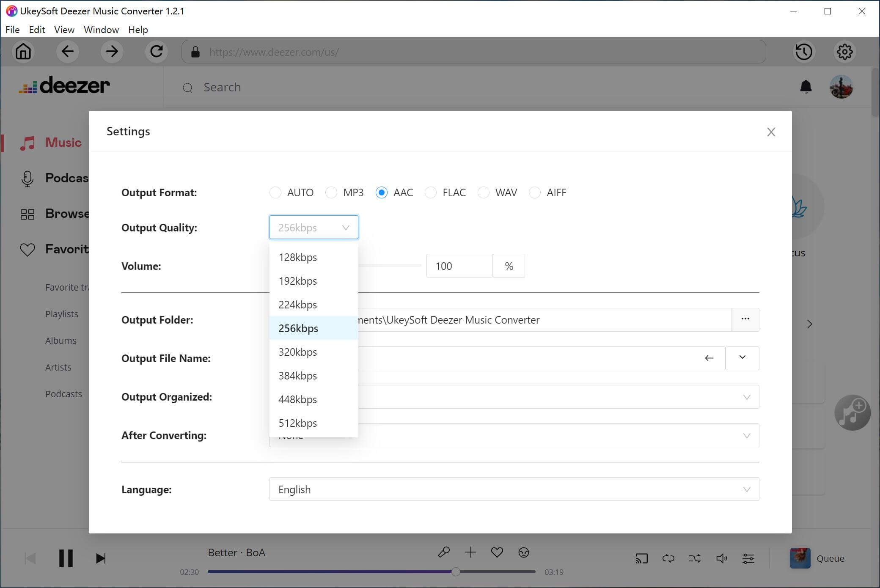Choose 128kbps quality option
Screen dimensions: 880x588
tap(314, 257)
